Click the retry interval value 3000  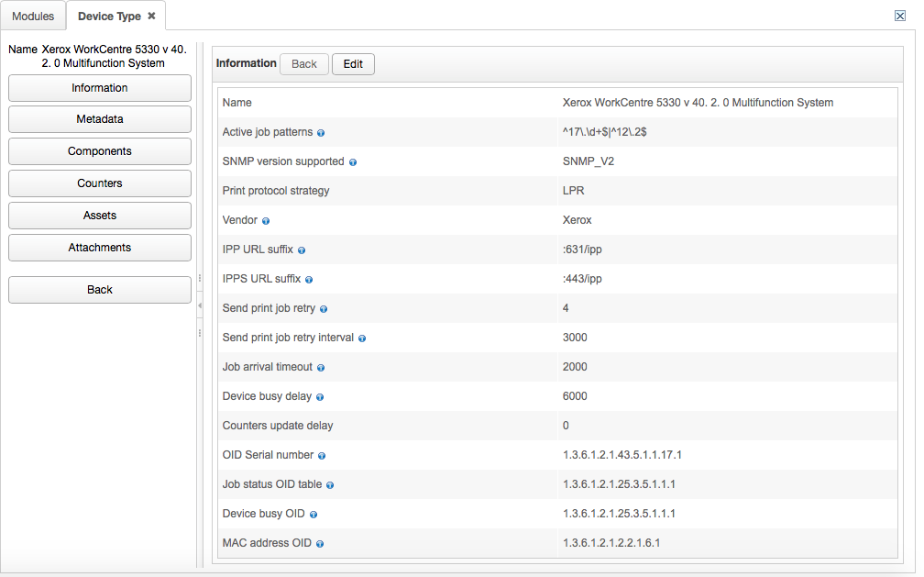[575, 338]
